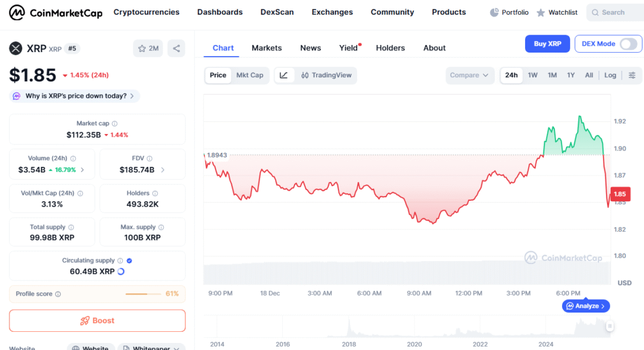Screen dimensions: 644x350
Task: Select the 1M time range
Action: pos(552,75)
